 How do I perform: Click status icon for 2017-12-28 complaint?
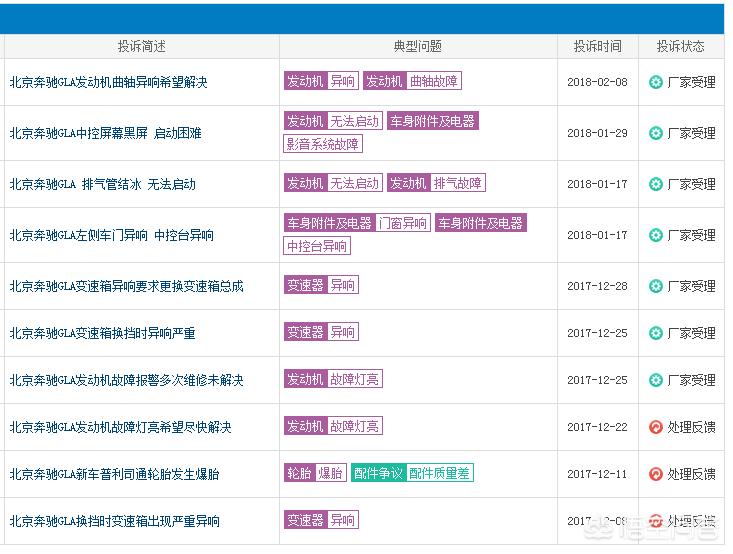[655, 286]
